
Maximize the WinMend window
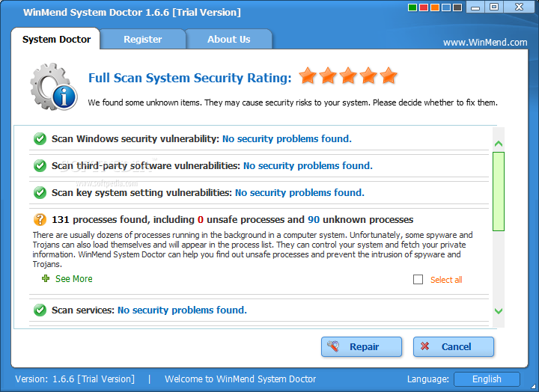(494, 7)
